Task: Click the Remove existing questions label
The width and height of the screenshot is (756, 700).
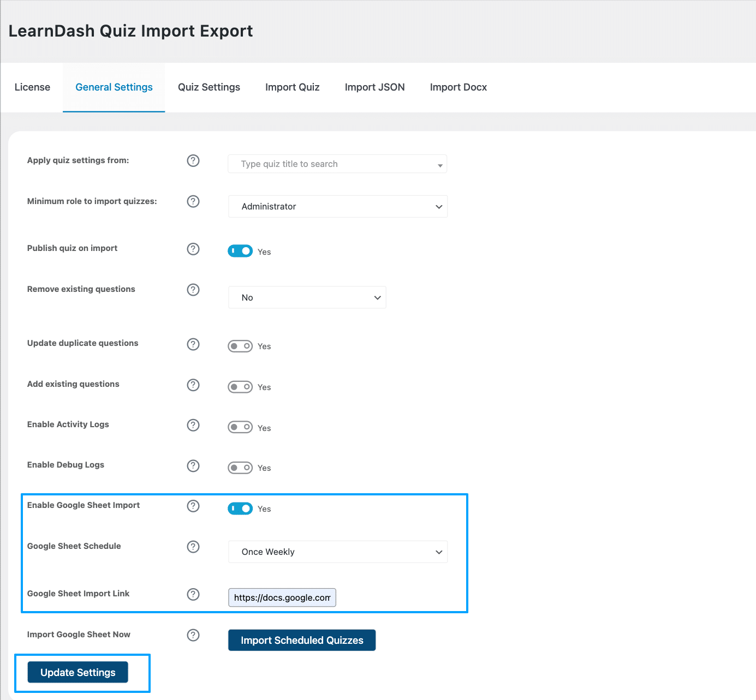Action: (81, 289)
